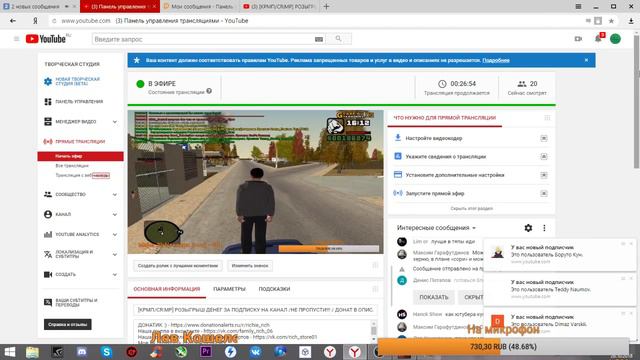Click the 'Создать ролик с лучшими моментами' button
This screenshot has width=640, height=360.
coord(178,266)
